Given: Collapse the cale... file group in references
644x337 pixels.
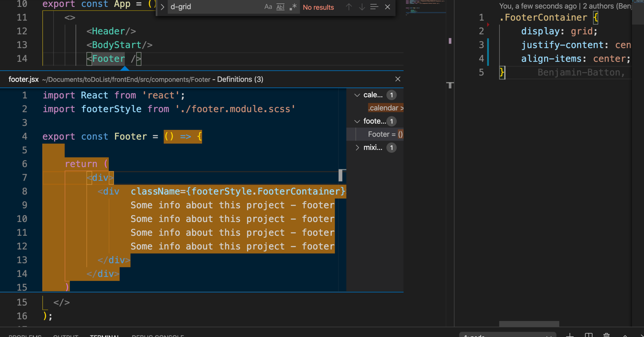Looking at the screenshot, I should point(357,95).
